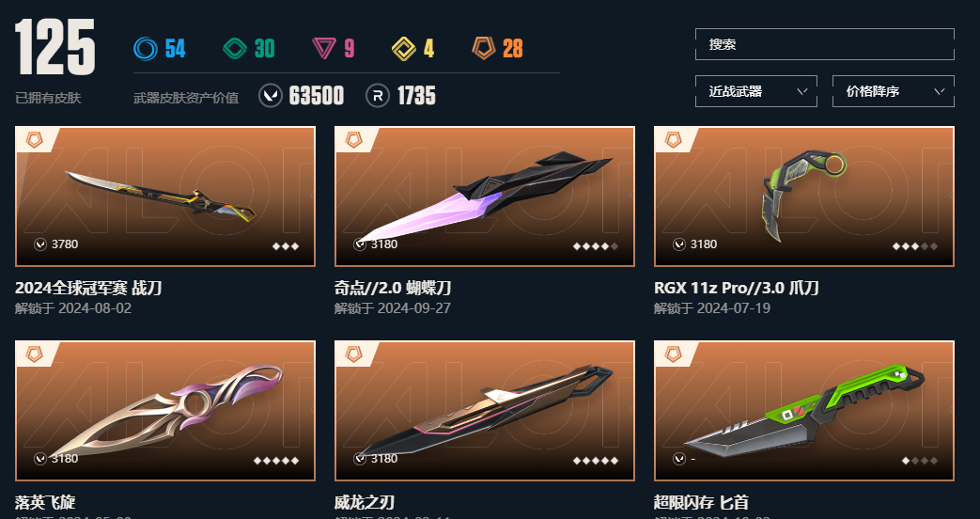Click the blue Select tier icon
This screenshot has width=980, height=519.
146,48
